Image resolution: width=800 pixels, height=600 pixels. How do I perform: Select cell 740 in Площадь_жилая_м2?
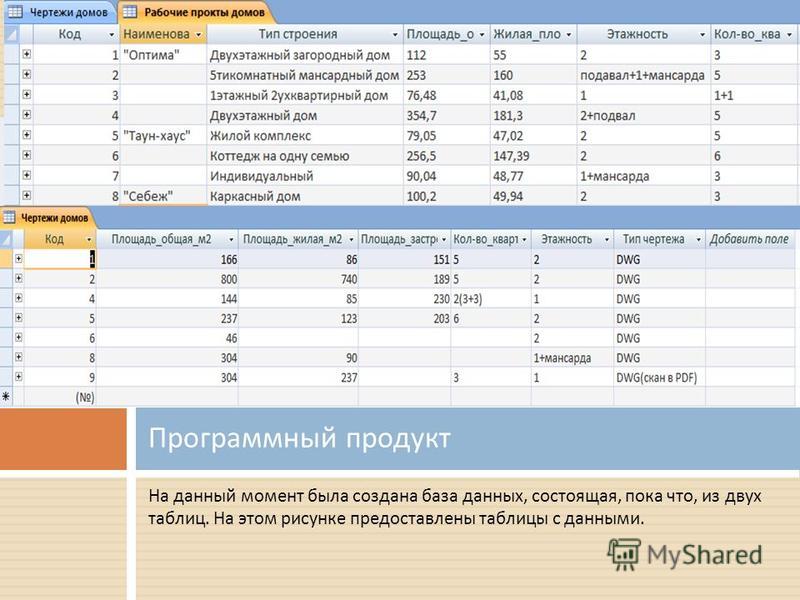[x=298, y=279]
